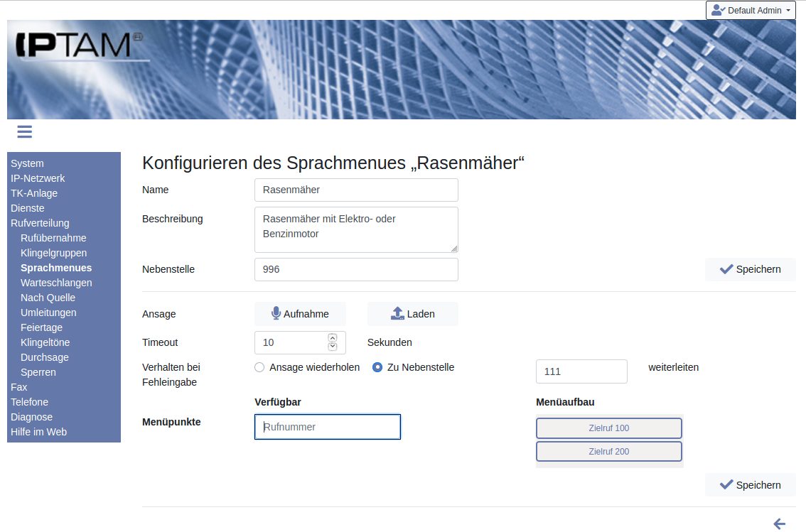Screen dimensions: 806x532
Task: Click the Rufnummer input field
Action: pyautogui.click(x=327, y=427)
